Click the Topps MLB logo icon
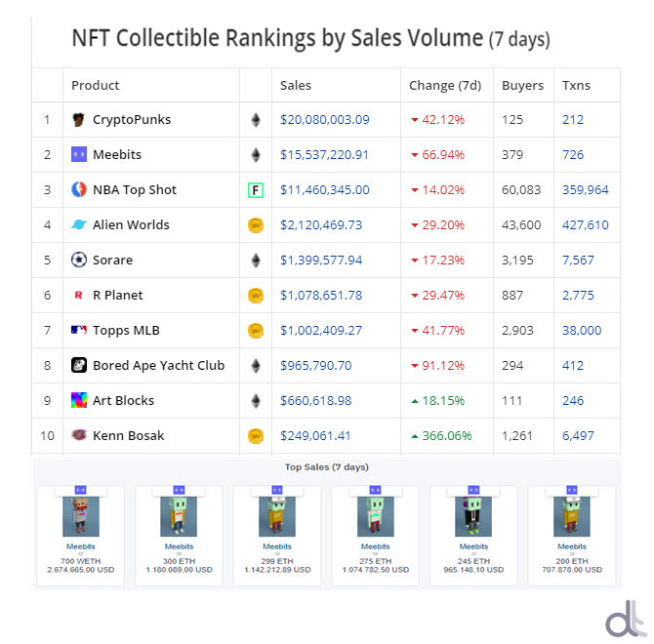Screen dimensions: 654x644 tap(79, 330)
